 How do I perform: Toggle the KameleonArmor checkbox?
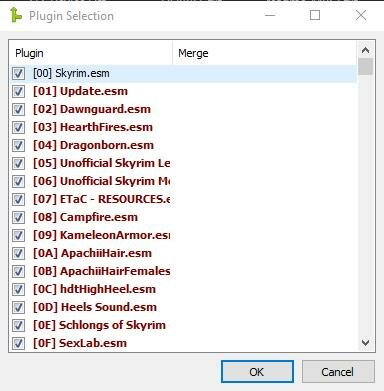click(x=18, y=235)
